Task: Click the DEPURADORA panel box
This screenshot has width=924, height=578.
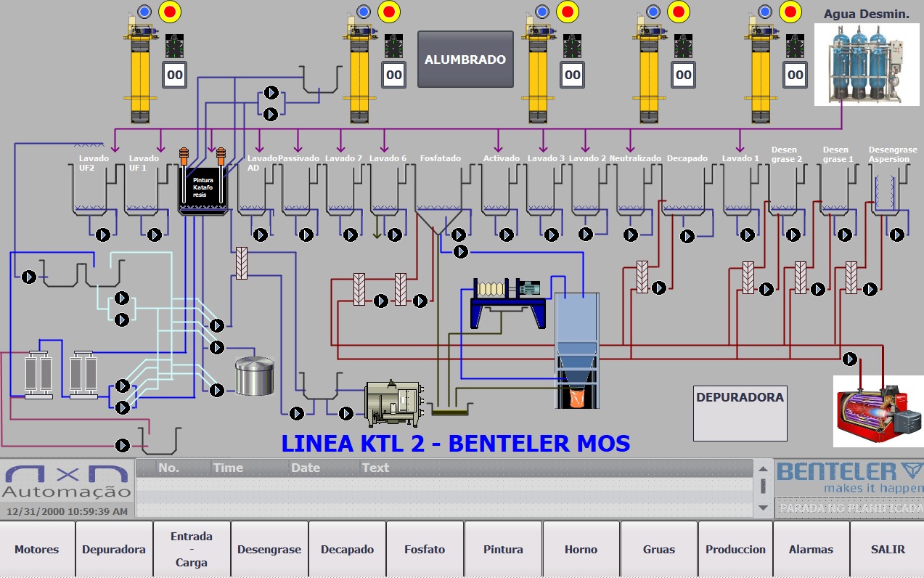Action: 740,413
